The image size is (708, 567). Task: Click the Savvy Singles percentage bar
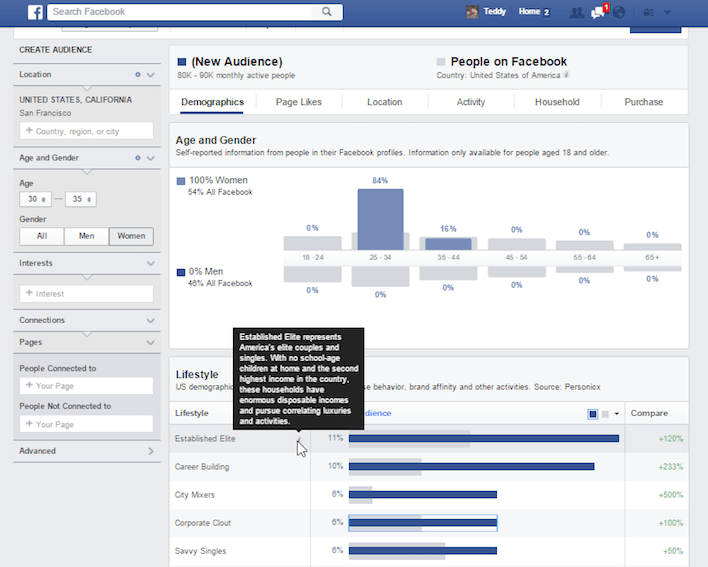coord(423,551)
